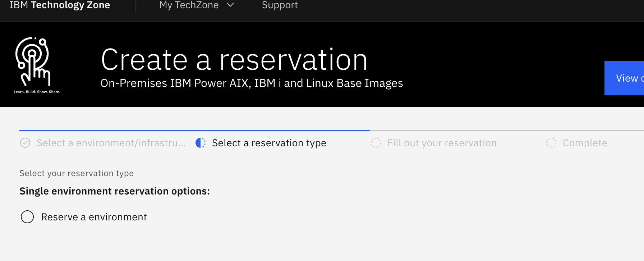Click the 'Reserve a environment' label text
The image size is (644, 261).
(x=94, y=217)
